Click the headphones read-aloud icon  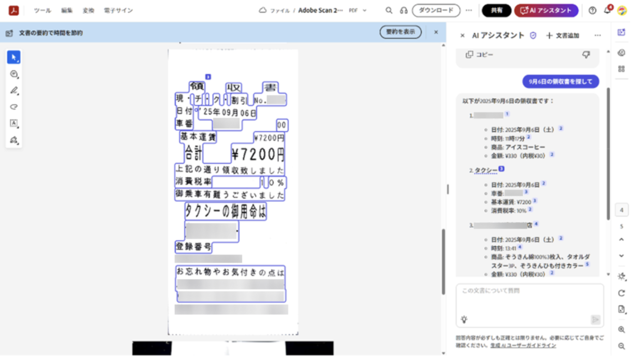(x=403, y=10)
